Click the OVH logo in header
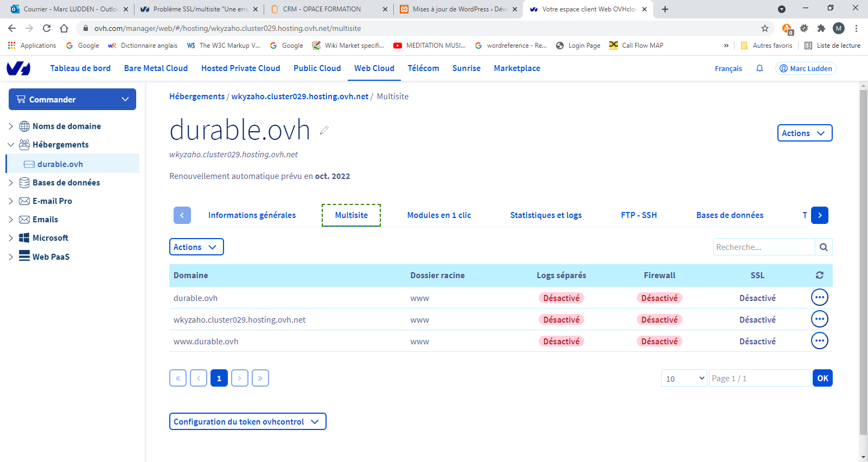 (18, 68)
